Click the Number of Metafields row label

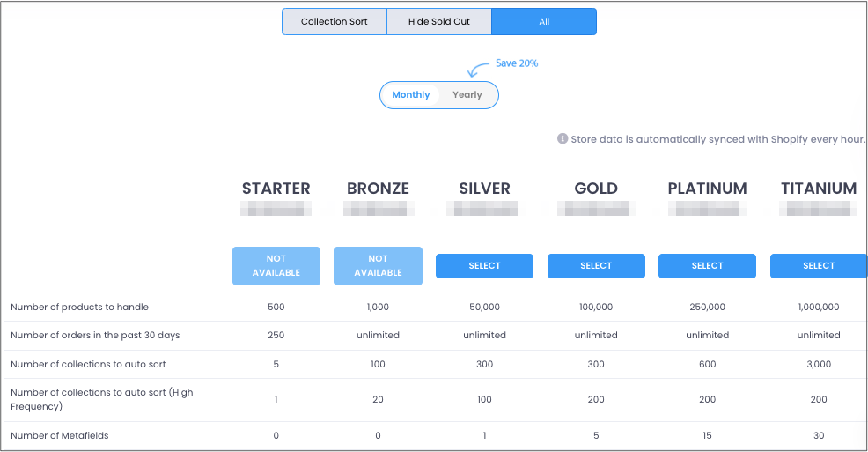pos(60,435)
